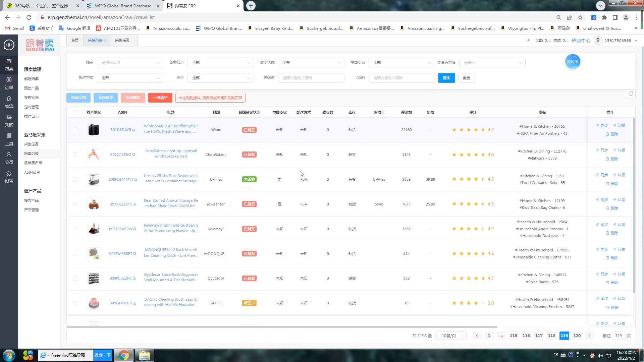
Task: Open the 物流 sidebar icon
Action: [9, 102]
